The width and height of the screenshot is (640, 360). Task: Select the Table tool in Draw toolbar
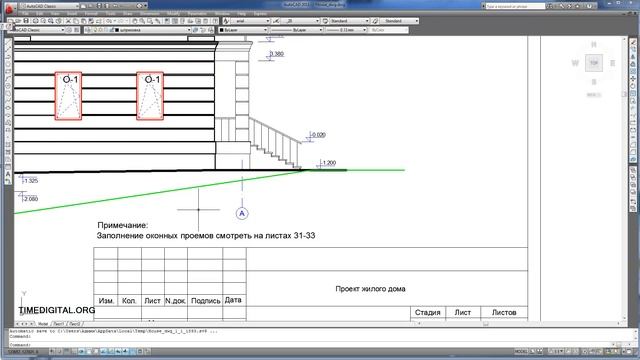(x=8, y=167)
